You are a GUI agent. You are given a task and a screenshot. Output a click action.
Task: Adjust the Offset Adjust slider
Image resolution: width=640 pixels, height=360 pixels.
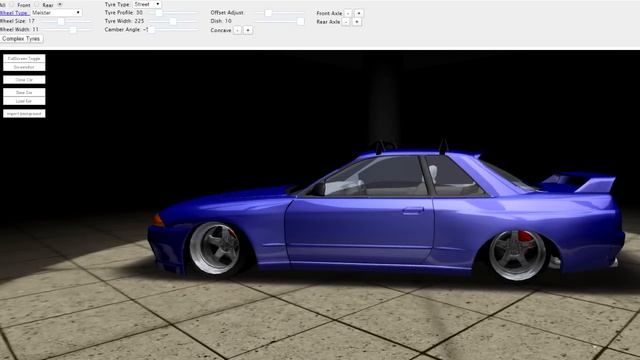click(x=280, y=13)
